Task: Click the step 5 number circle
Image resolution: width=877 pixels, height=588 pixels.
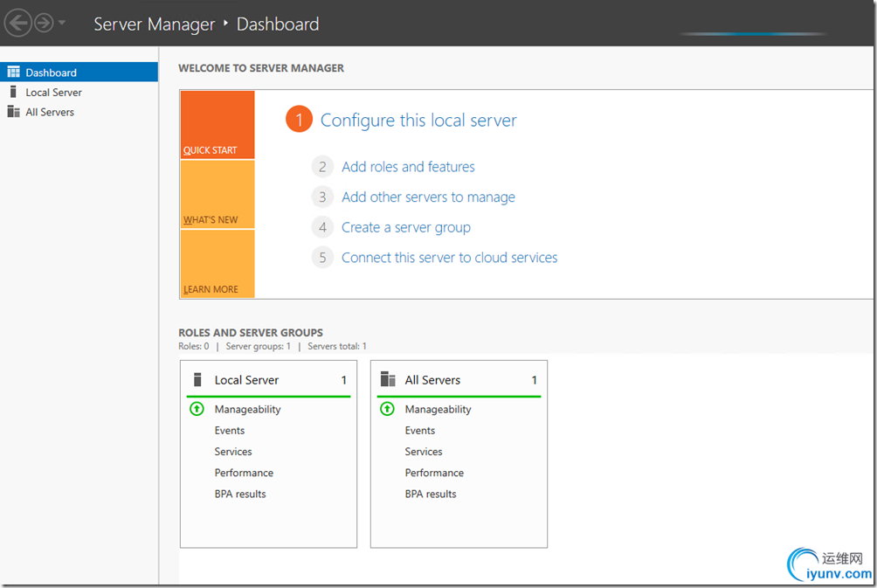Action: click(322, 258)
